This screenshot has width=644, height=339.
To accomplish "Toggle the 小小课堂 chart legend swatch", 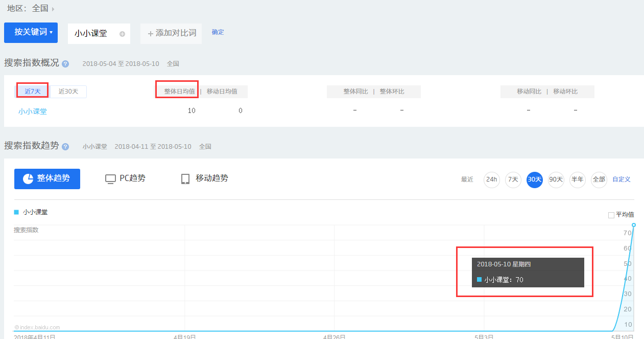I will (x=16, y=212).
